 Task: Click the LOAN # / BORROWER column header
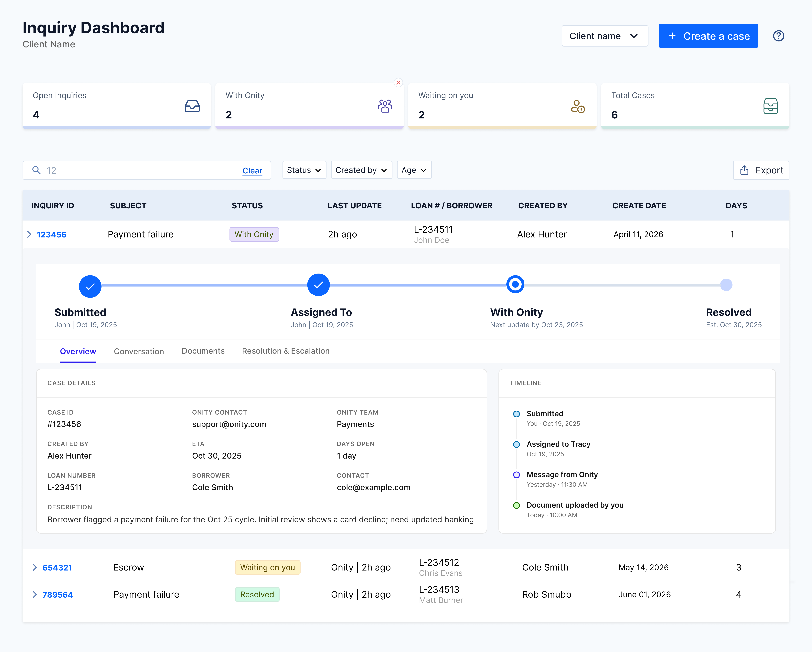[x=452, y=206]
